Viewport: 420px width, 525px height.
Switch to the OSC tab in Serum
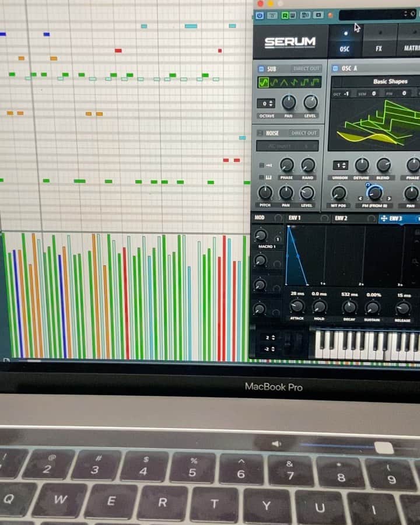coord(345,41)
